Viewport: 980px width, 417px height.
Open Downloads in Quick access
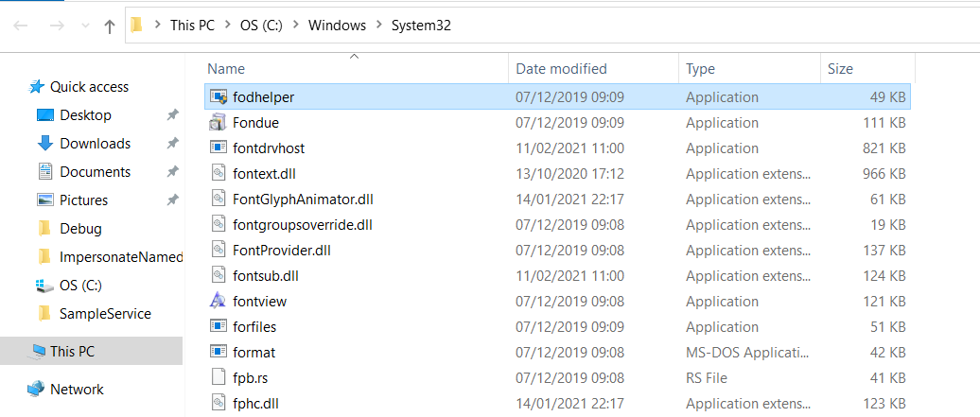click(x=95, y=144)
